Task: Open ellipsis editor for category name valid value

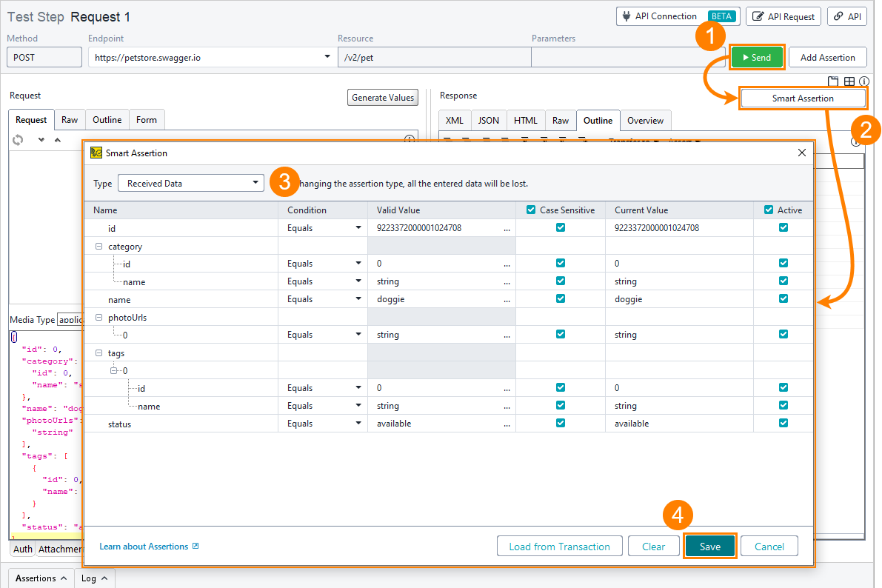Action: 507,281
